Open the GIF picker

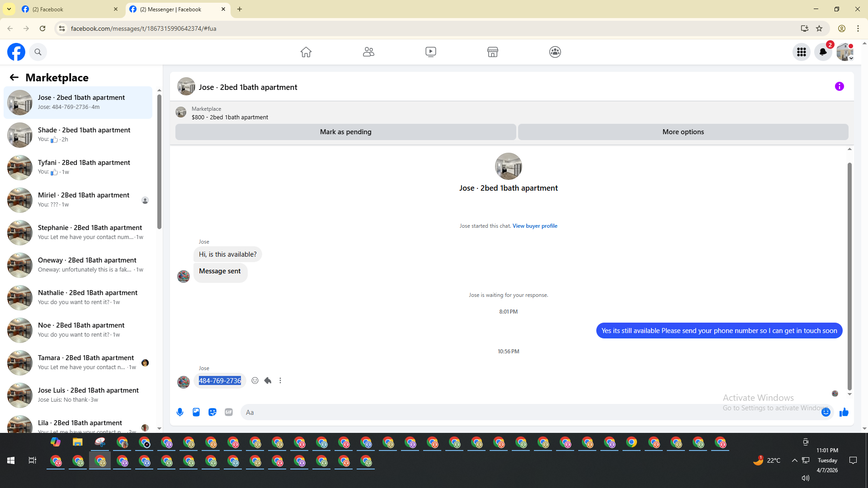tap(229, 412)
